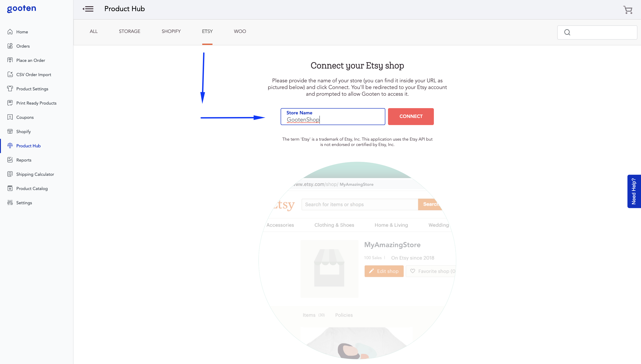
Task: Click the Product Catalog icon
Action: [x=10, y=188]
